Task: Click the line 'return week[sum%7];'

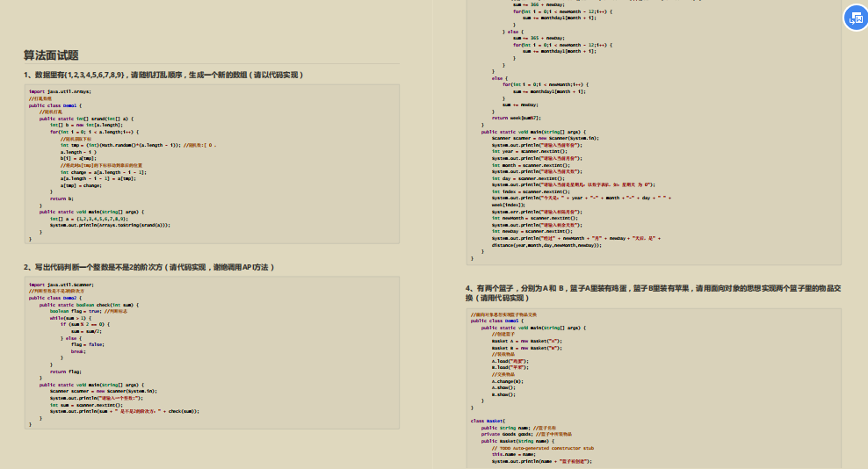Action: 516,118
